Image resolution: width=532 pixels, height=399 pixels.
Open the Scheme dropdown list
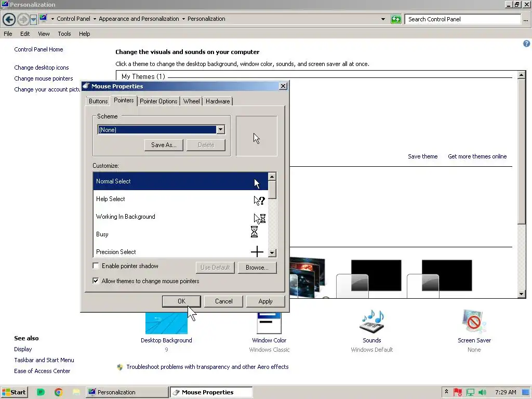pos(220,129)
